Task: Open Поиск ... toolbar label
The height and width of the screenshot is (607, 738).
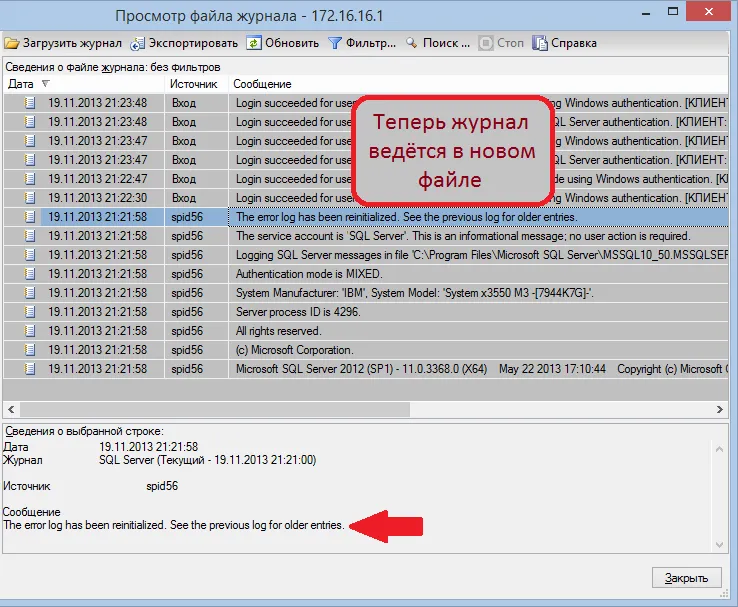Action: pos(446,43)
